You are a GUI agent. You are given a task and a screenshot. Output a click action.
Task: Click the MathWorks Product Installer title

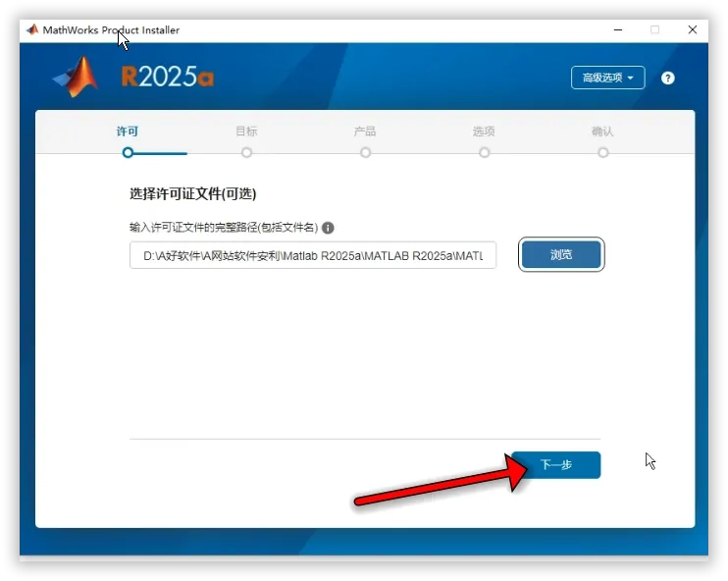click(111, 29)
